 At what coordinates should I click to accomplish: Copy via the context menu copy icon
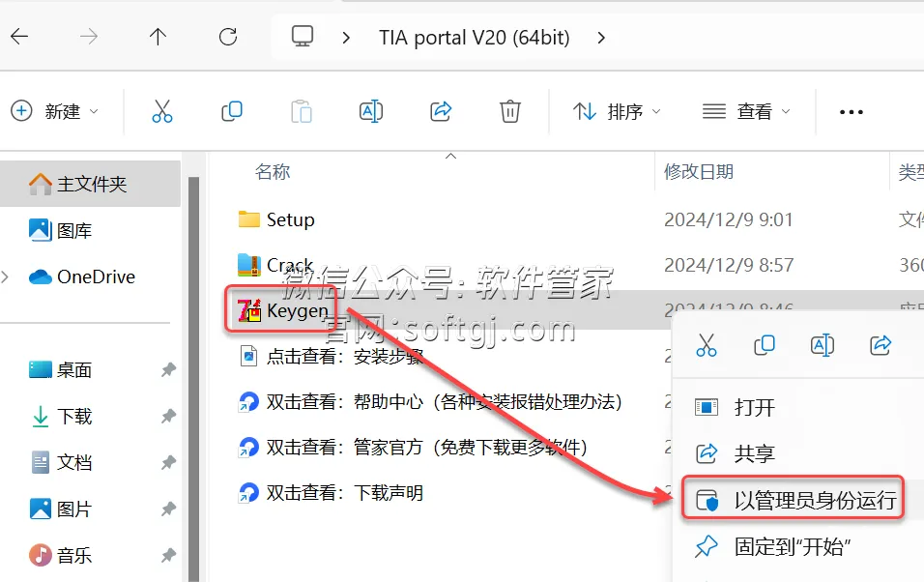765,345
